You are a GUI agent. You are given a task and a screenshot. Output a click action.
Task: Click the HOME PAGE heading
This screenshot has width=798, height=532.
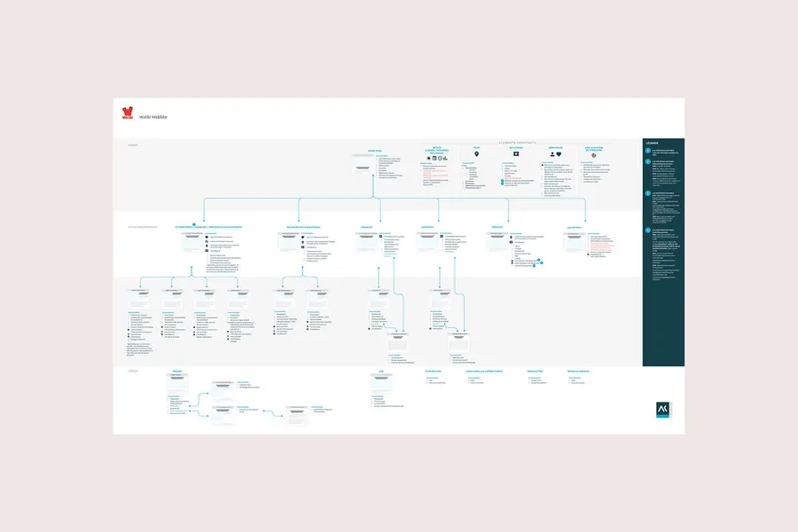point(375,151)
